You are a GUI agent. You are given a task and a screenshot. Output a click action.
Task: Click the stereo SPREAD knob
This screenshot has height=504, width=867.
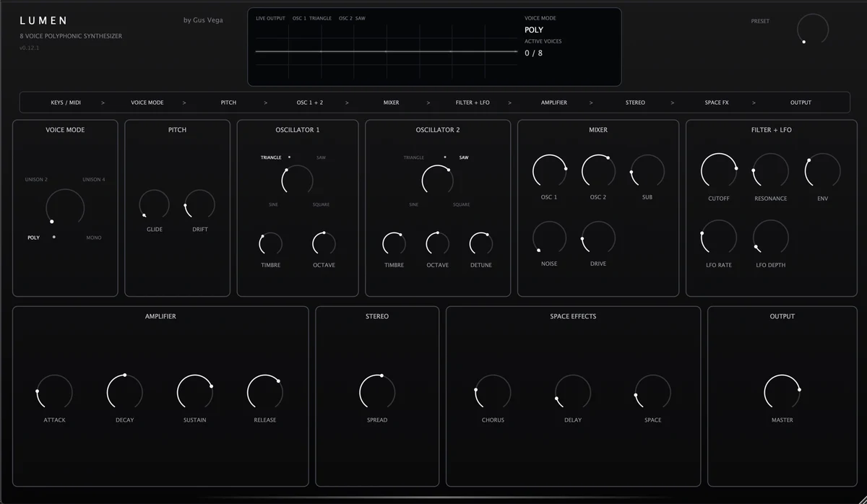(x=377, y=393)
